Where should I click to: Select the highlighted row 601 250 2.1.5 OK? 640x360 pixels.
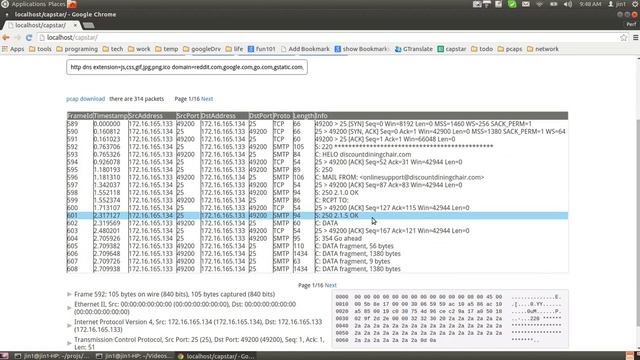coord(317,216)
